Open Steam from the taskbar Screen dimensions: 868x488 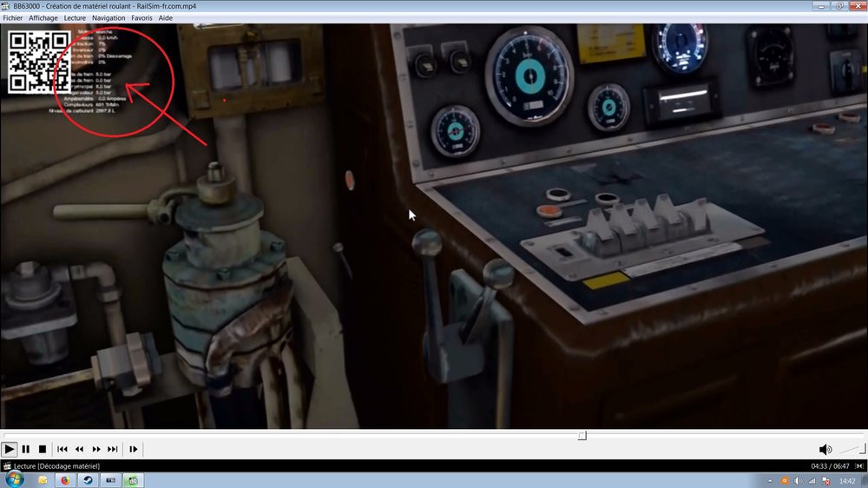[88, 480]
